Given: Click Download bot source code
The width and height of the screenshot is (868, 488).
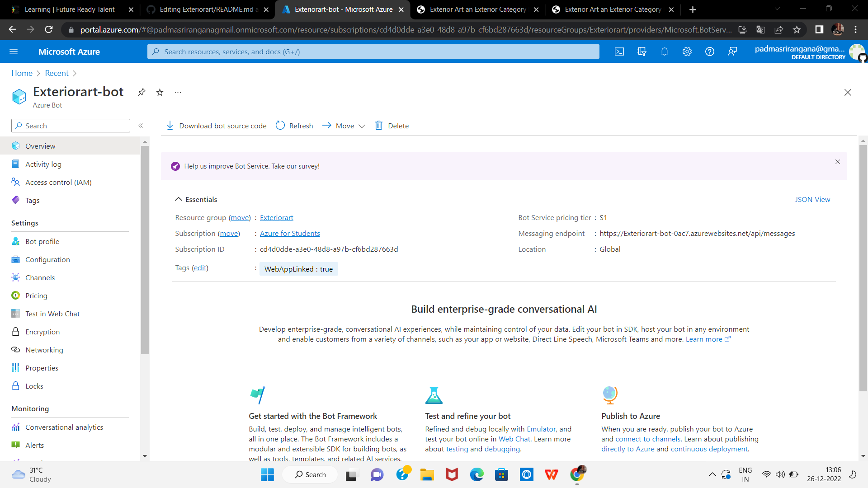Looking at the screenshot, I should pos(217,126).
